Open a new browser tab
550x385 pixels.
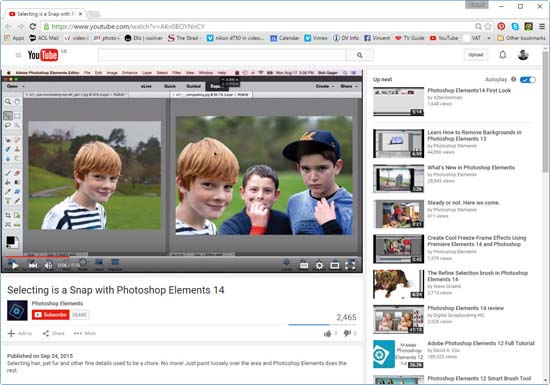pyautogui.click(x=94, y=14)
